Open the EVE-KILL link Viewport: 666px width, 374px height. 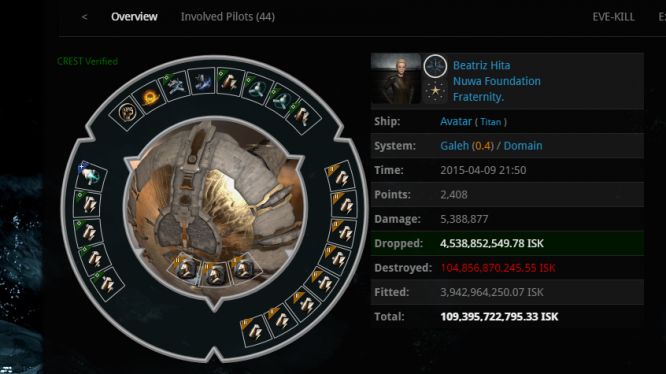(x=613, y=17)
